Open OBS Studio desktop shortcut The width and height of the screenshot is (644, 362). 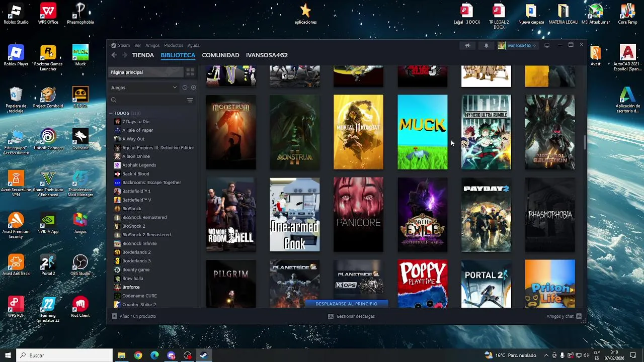tap(80, 265)
